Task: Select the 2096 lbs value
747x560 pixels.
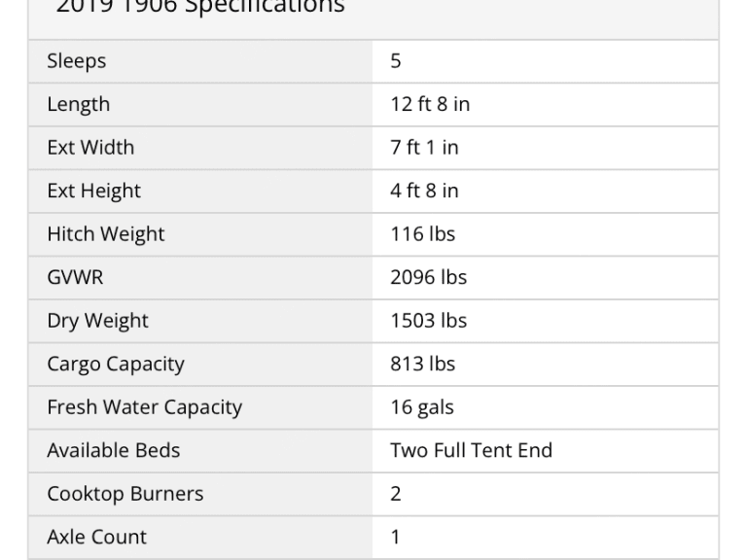Action: 428,277
